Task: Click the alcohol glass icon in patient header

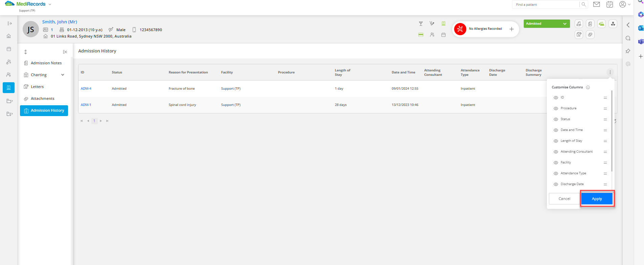Action: [x=421, y=24]
